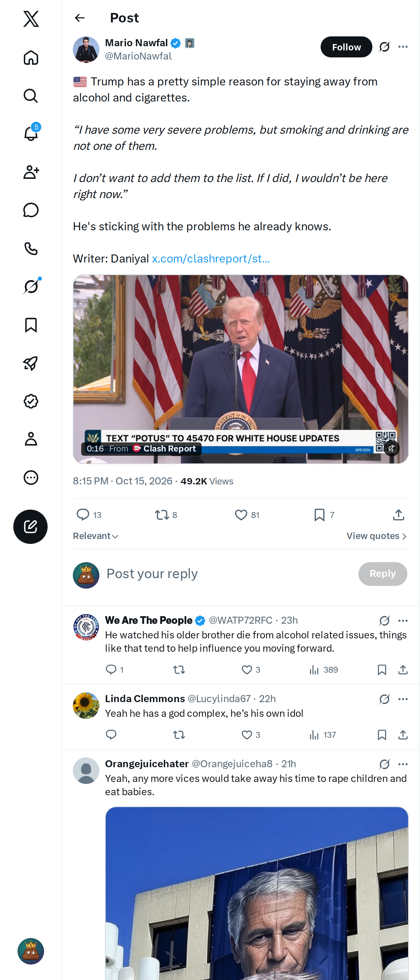Open three-dot menu on Linda Clemmons' reply
The width and height of the screenshot is (420, 980).
pos(403,699)
